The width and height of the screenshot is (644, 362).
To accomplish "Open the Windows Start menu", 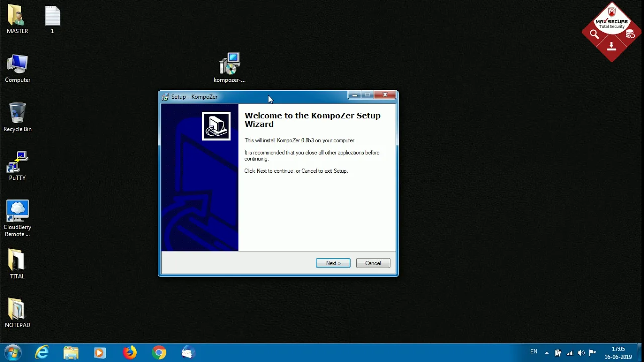I will click(x=12, y=353).
